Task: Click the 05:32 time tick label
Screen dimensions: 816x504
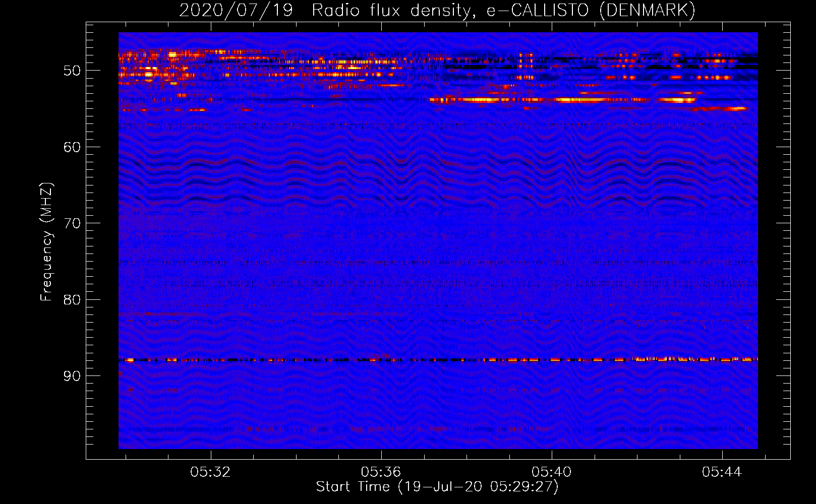Action: tap(210, 472)
